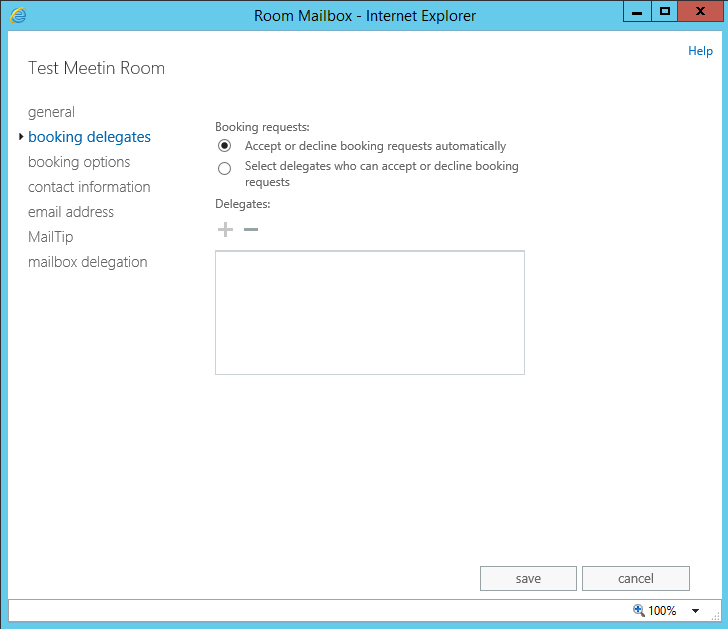Screen dimensions: 728x629
Task: Switch to MailTip section
Action: 51,237
